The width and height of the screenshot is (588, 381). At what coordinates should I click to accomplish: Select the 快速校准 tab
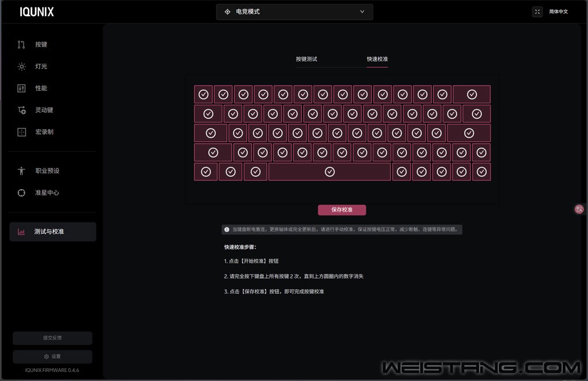pyautogui.click(x=377, y=59)
